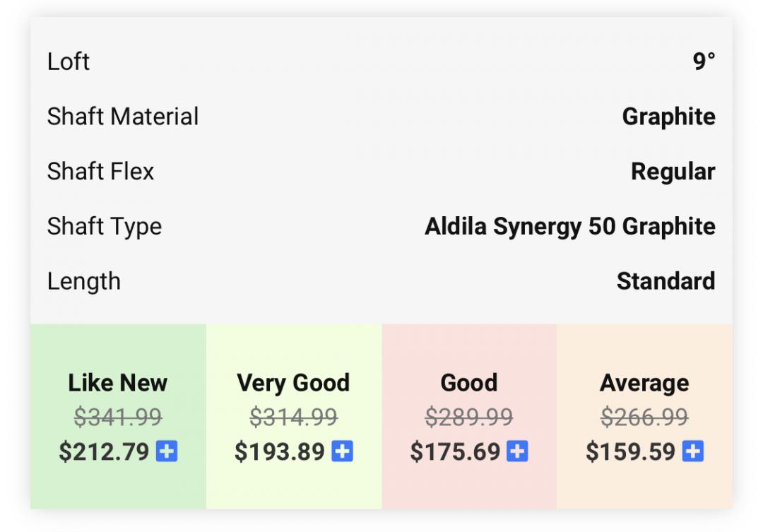The height and width of the screenshot is (532, 763).
Task: Click the Very Good price $193.89
Action: coord(279,451)
